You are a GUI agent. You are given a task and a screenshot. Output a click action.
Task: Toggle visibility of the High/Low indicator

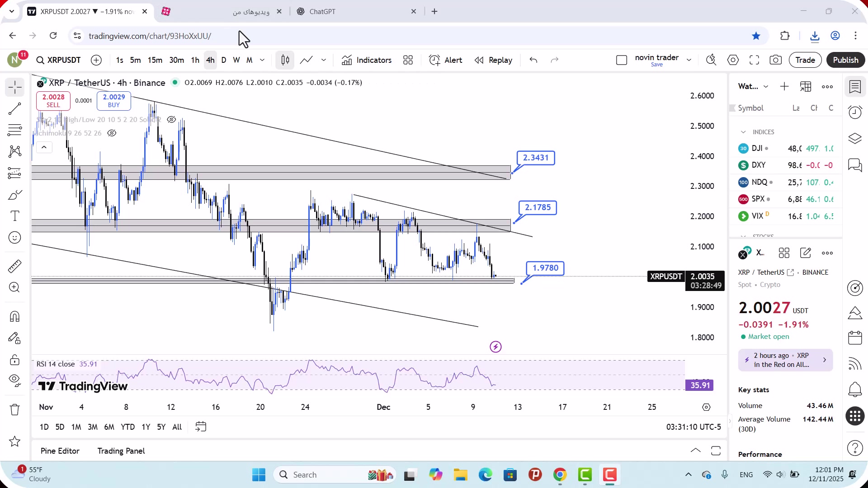click(x=171, y=120)
